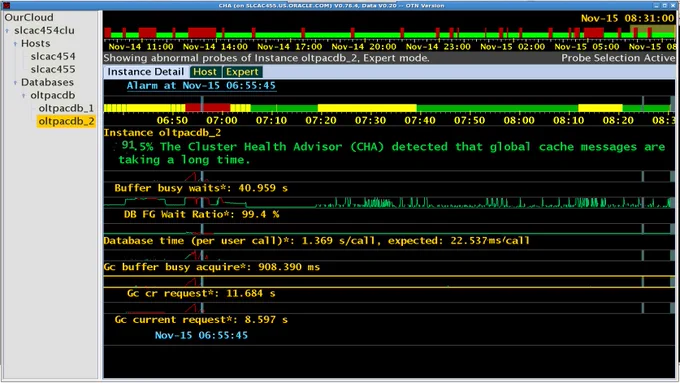Click Gc buffer busy acquire probe
680x383 pixels.
tap(212, 267)
